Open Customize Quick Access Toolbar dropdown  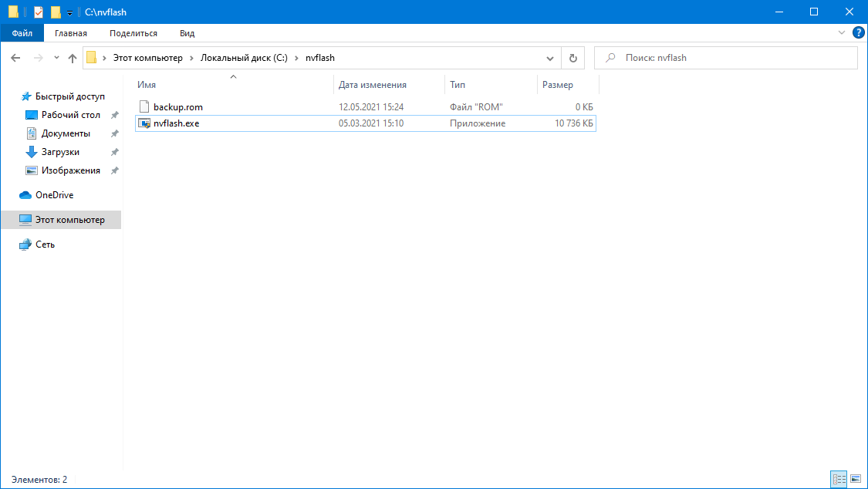69,12
